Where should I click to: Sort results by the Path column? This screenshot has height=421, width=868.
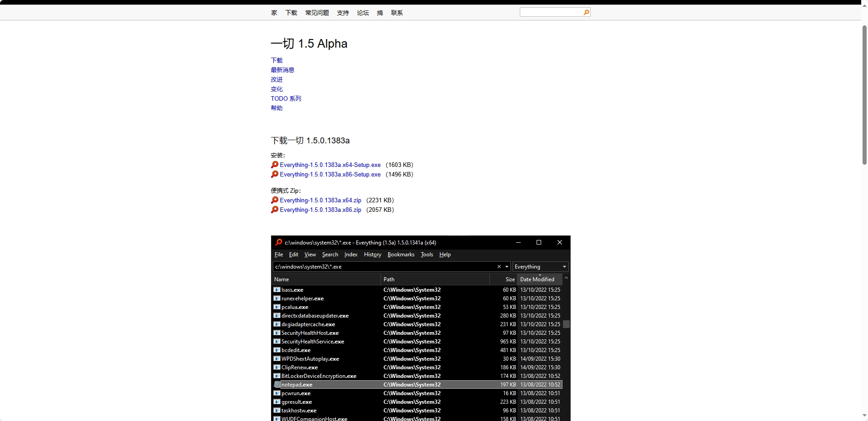[x=435, y=279]
